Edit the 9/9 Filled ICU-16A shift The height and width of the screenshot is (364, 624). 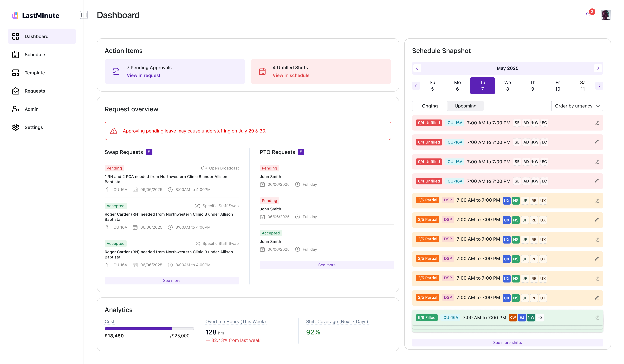coord(597,317)
